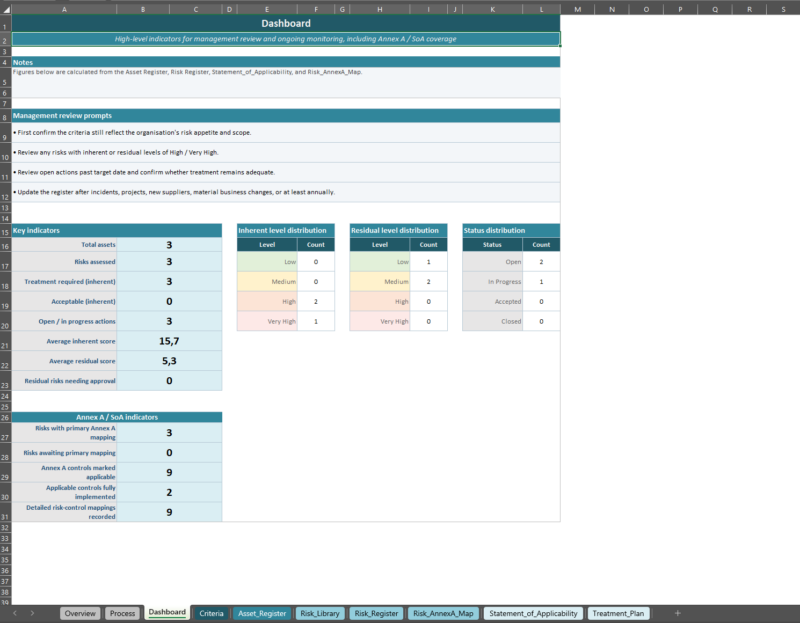Click the Average residual score 5,3
This screenshot has height=623, width=800.
[169, 361]
